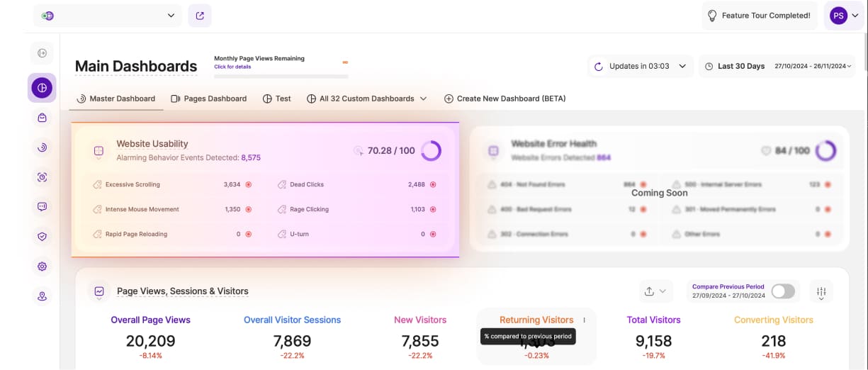
Task: Click the 'Click for details' link
Action: [x=231, y=67]
